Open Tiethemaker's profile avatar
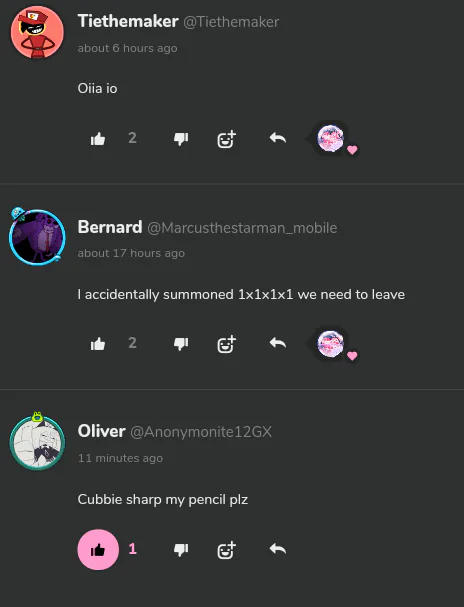This screenshot has height=607, width=464. tap(37, 33)
